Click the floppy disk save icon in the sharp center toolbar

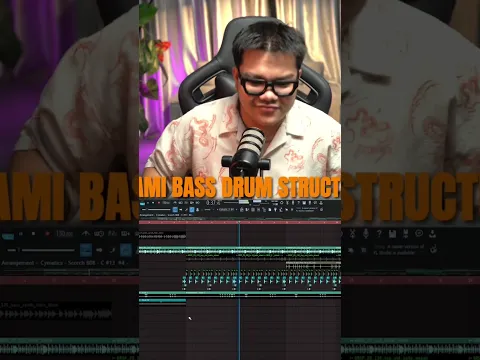click(x=304, y=203)
